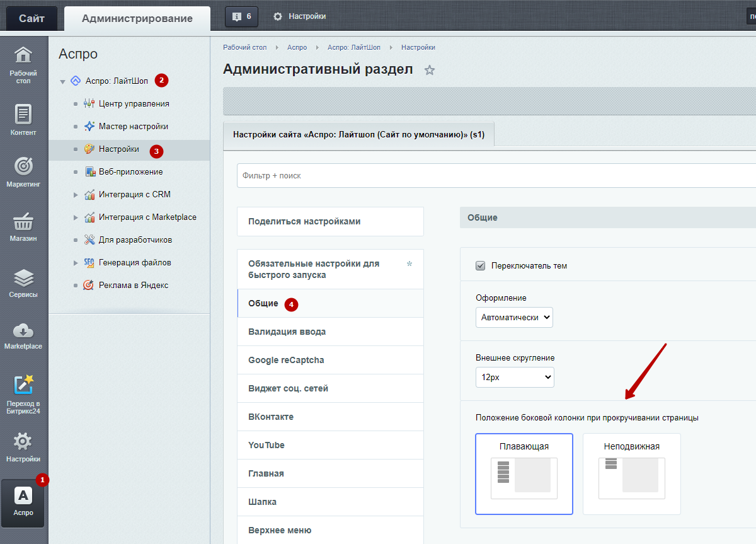
Task: Click Для разработчиков tools icon
Action: click(89, 240)
